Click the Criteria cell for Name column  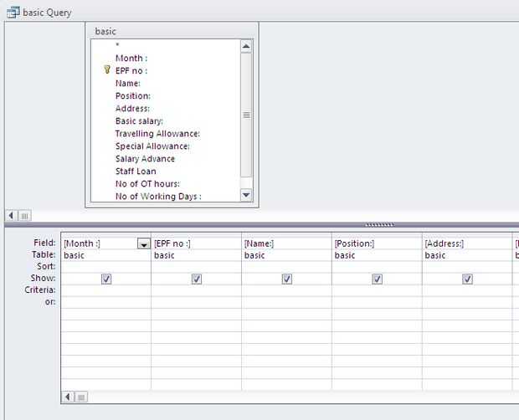286,290
